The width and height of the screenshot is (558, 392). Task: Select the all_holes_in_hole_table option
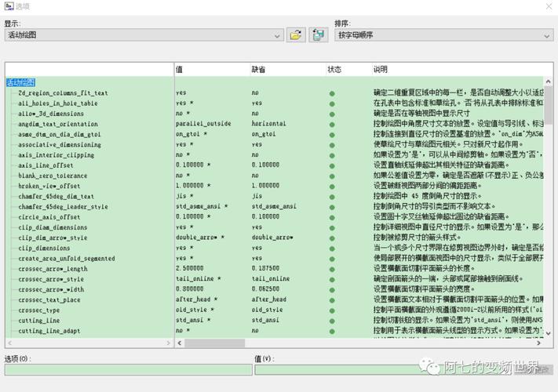click(x=58, y=103)
